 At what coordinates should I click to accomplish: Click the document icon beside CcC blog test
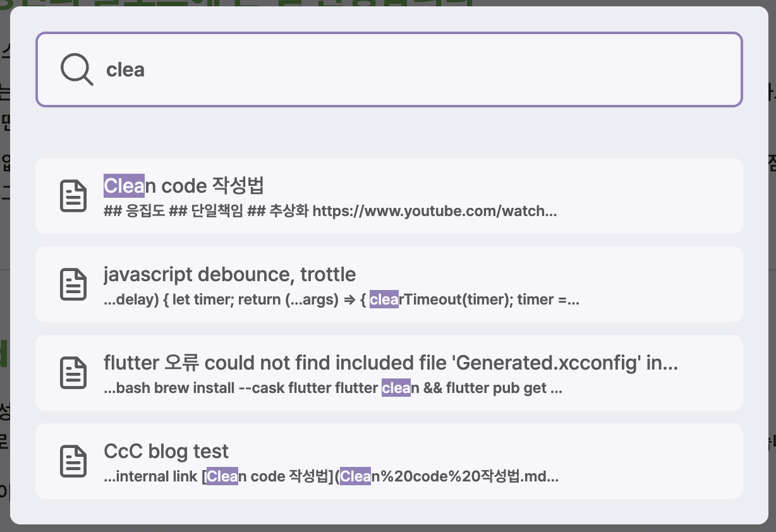point(73,461)
